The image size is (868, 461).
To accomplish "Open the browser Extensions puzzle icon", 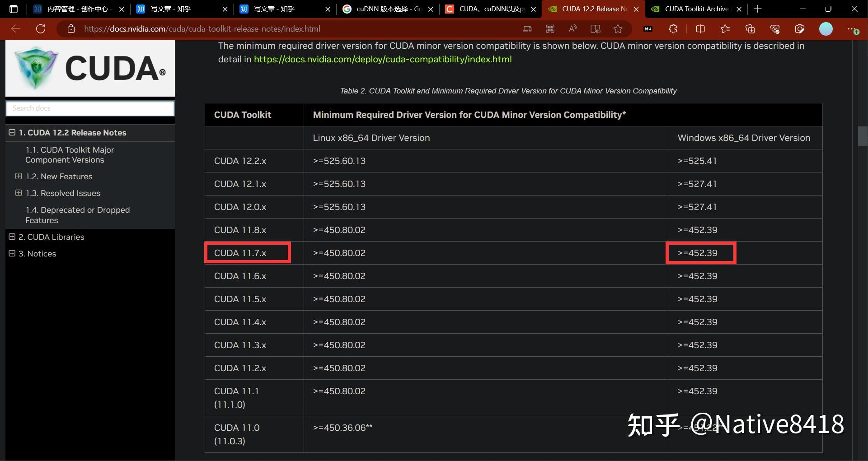I will [673, 28].
